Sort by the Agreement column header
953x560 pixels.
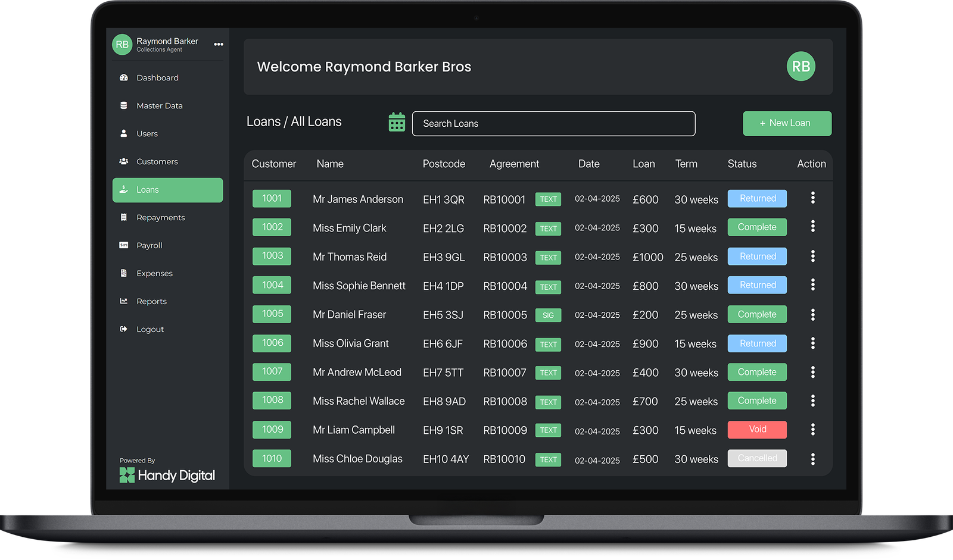point(514,164)
